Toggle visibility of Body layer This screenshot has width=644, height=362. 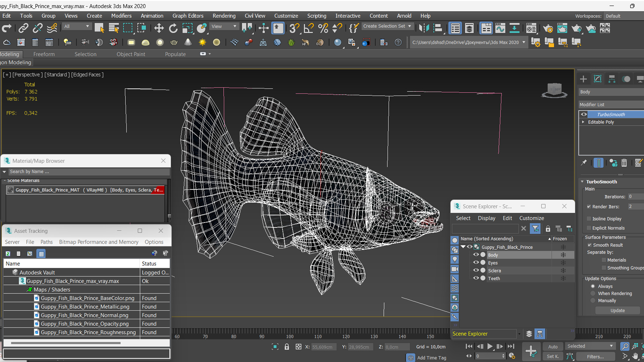point(476,255)
